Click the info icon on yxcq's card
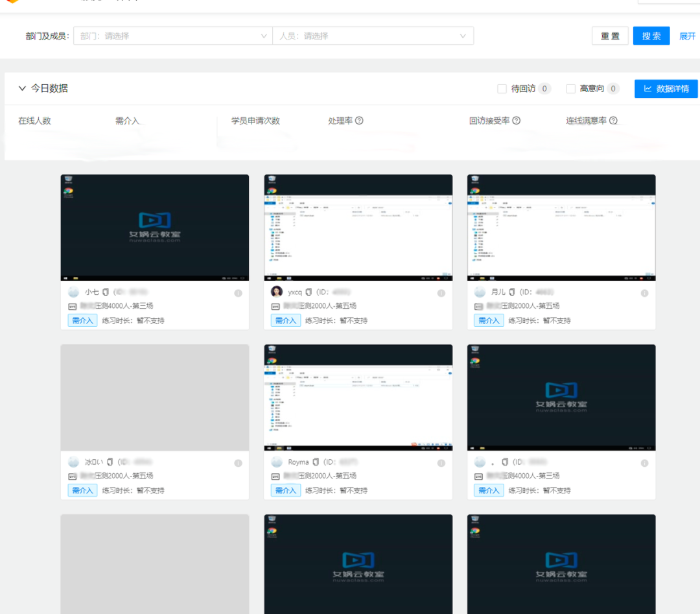 coord(441,293)
